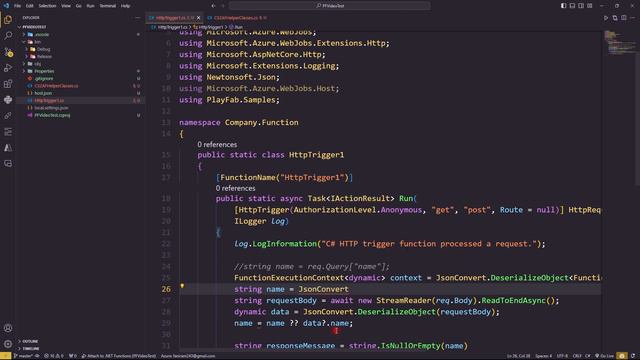Open the Extensions view
Image resolution: width=640 pixels, height=360 pixels.
tap(8, 84)
